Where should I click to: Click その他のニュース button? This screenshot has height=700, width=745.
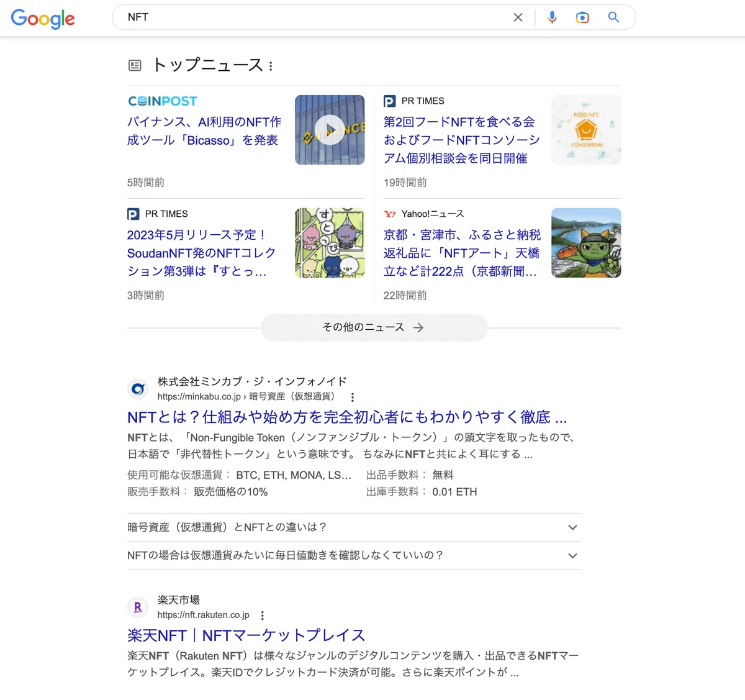tap(374, 327)
